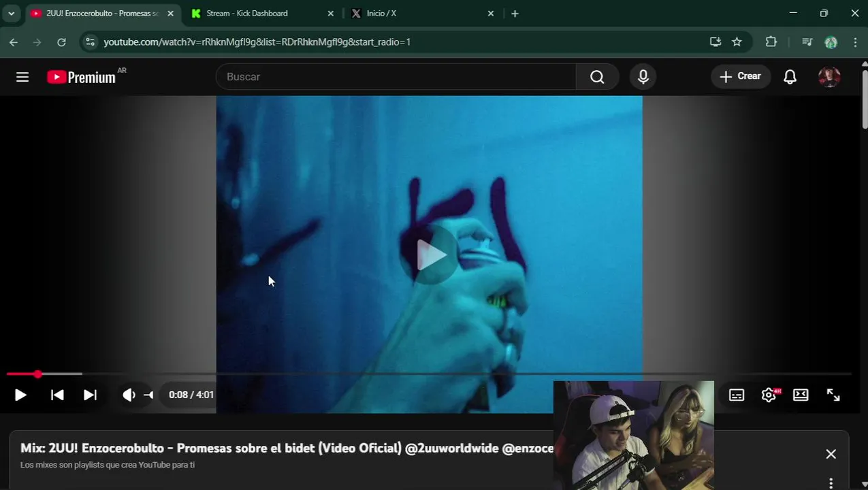The image size is (868, 490).
Task: Start voice search with microphone icon
Action: (643, 77)
